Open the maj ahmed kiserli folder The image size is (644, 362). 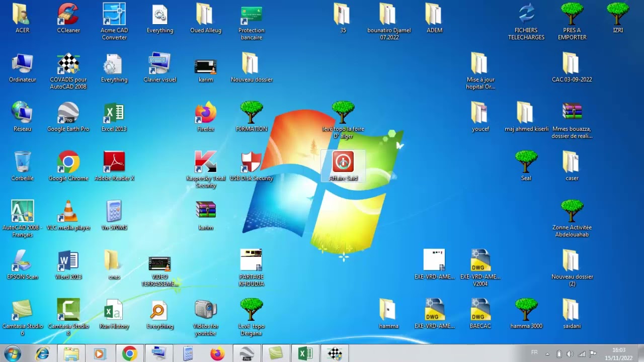[x=526, y=117]
